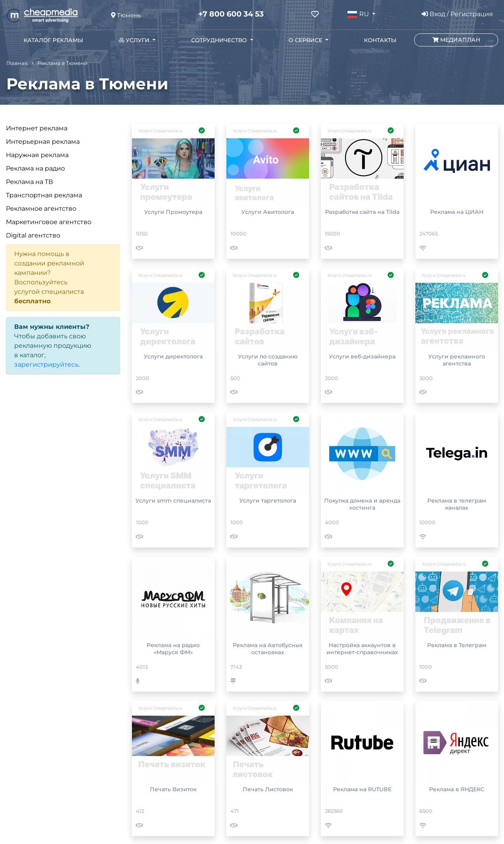
Task: Open the favorites heart icon
Action: click(315, 14)
